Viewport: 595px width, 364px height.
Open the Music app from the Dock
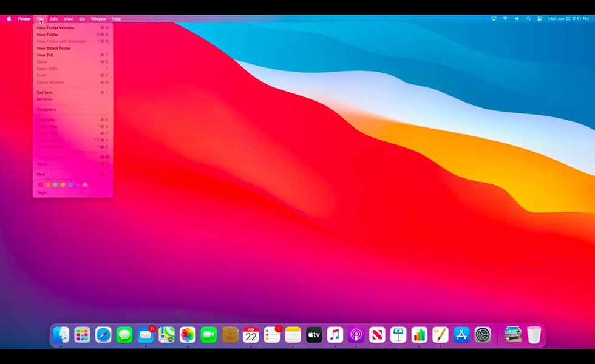[335, 334]
